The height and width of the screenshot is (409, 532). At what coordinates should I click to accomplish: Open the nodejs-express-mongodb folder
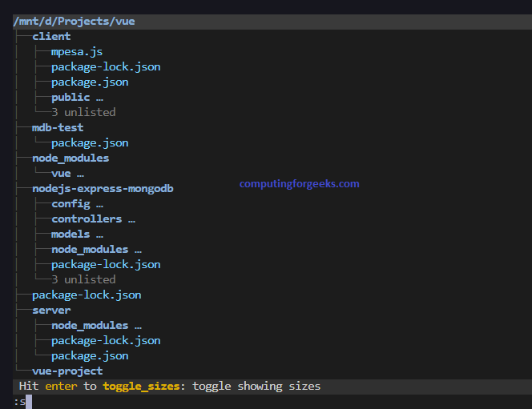click(x=103, y=188)
